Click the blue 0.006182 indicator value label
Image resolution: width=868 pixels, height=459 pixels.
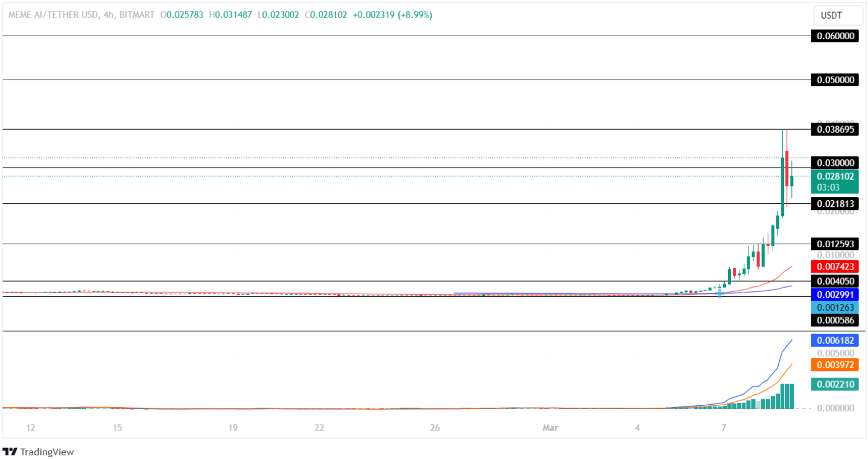click(x=835, y=340)
